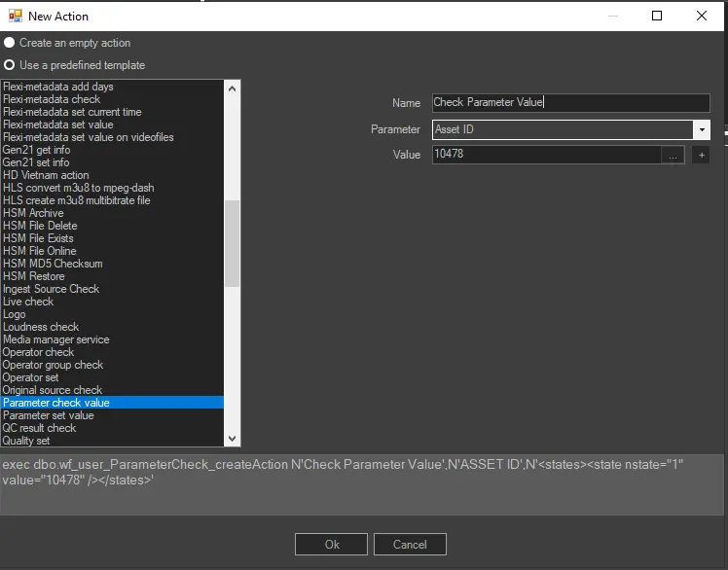Select 'Parameter set value' template
Image resolution: width=728 pixels, height=570 pixels.
click(x=49, y=415)
